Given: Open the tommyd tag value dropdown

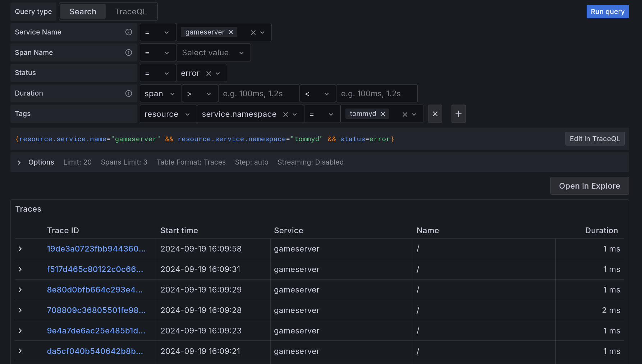Looking at the screenshot, I should click(x=414, y=114).
